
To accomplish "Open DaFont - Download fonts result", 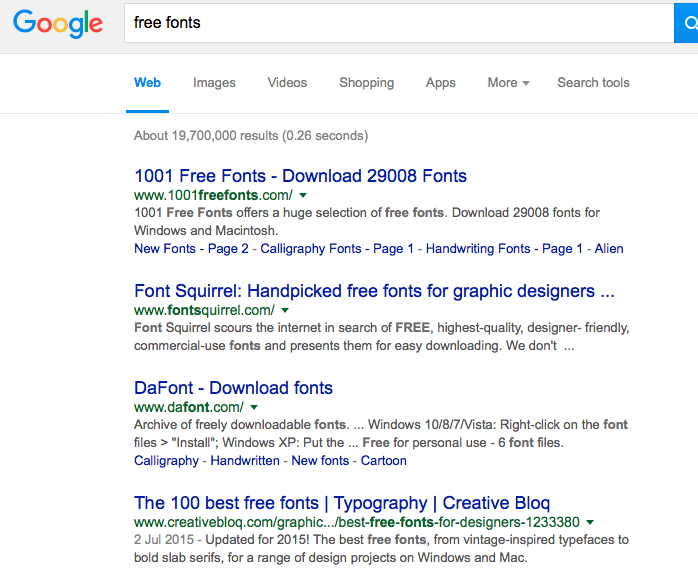I will (233, 388).
